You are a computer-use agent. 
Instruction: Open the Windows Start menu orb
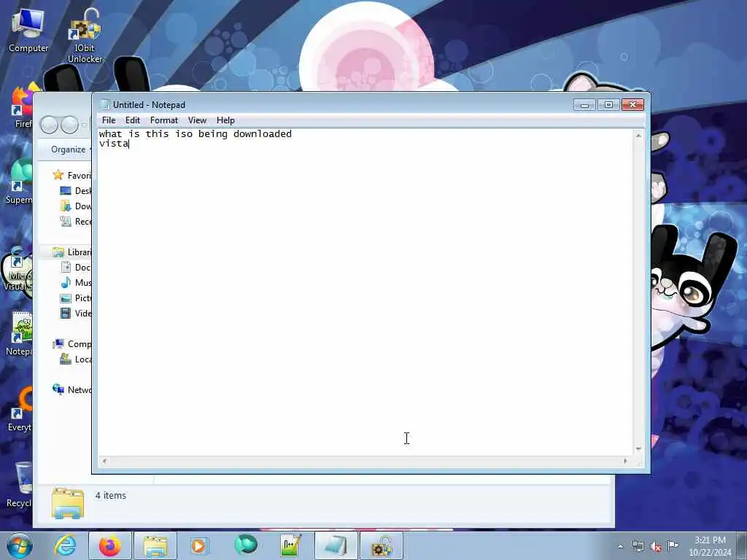click(x=20, y=545)
